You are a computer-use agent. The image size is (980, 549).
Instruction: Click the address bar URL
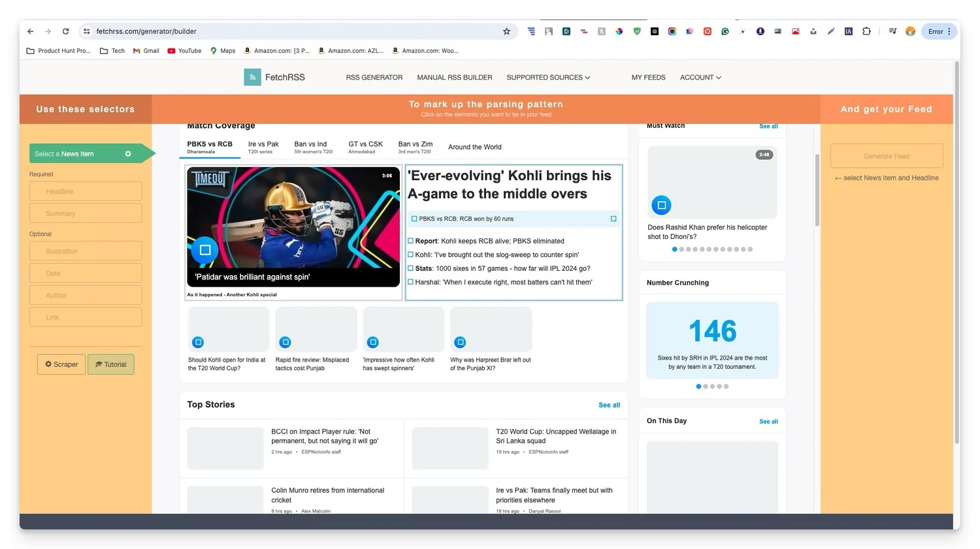click(x=146, y=31)
